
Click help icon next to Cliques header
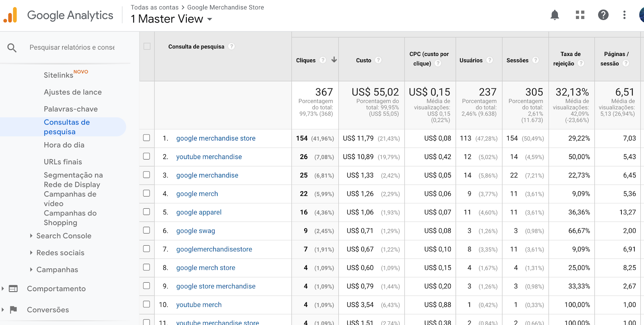pyautogui.click(x=323, y=60)
